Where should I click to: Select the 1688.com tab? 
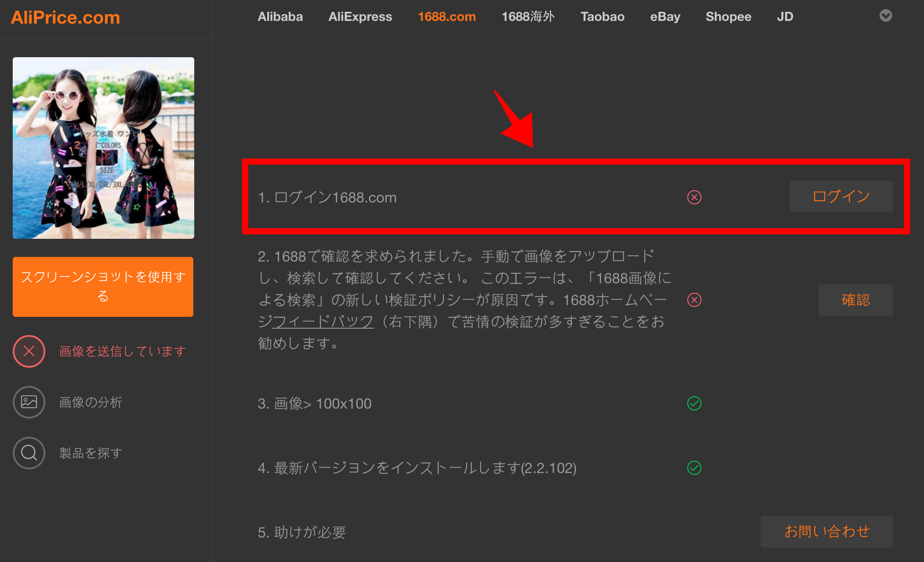click(447, 17)
